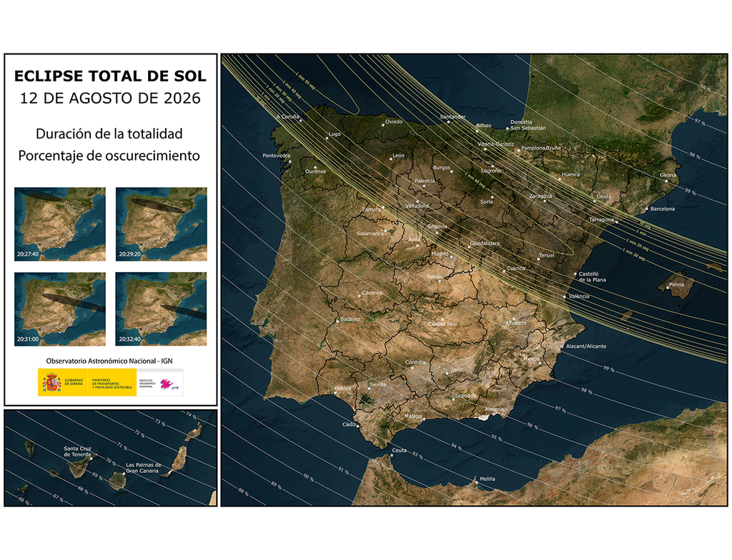Viewport: 732px width, 560px height.
Task: Select the title 'ECLIPSE TOTAL DE SOL'
Action: (110, 76)
